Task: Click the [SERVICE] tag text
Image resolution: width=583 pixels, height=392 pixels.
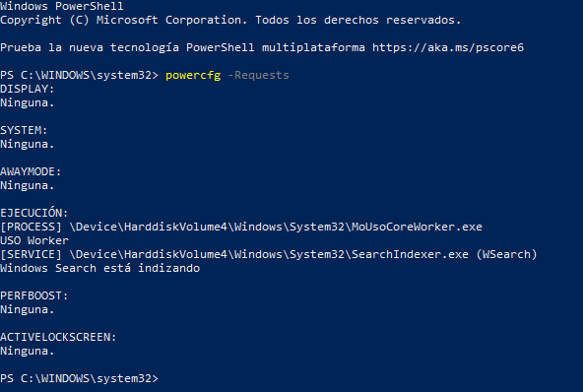Action: 31,254
